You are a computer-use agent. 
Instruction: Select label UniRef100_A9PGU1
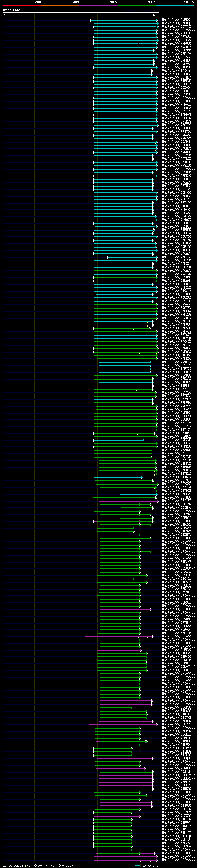pyautogui.click(x=177, y=43)
